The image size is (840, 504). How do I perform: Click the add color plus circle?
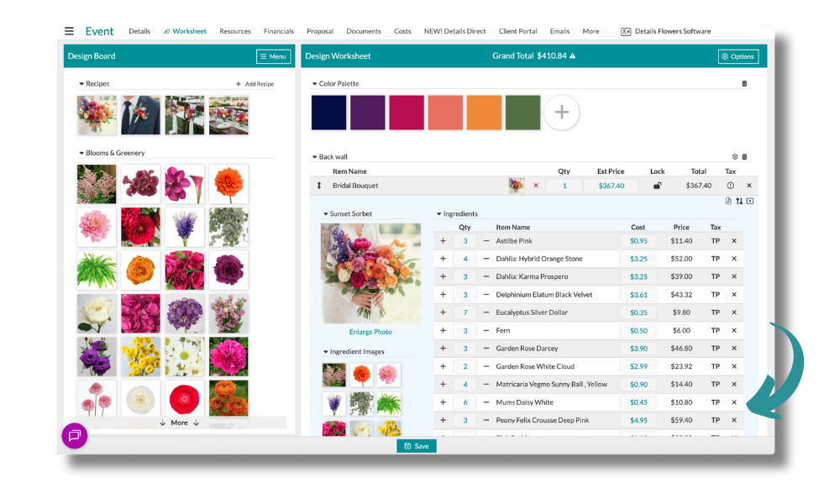561,113
